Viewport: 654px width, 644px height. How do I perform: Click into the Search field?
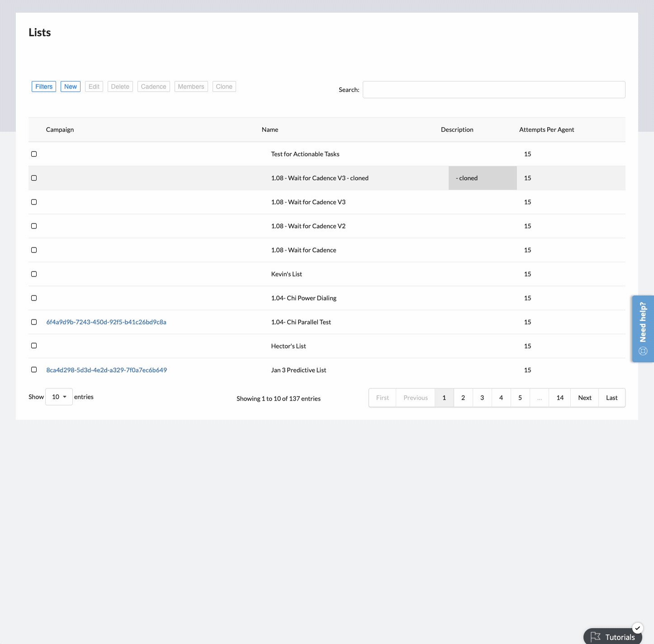point(494,90)
